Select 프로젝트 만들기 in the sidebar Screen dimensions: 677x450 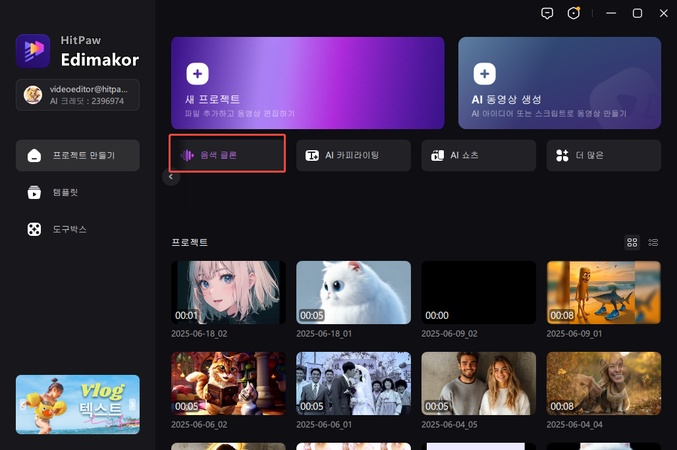click(78, 155)
